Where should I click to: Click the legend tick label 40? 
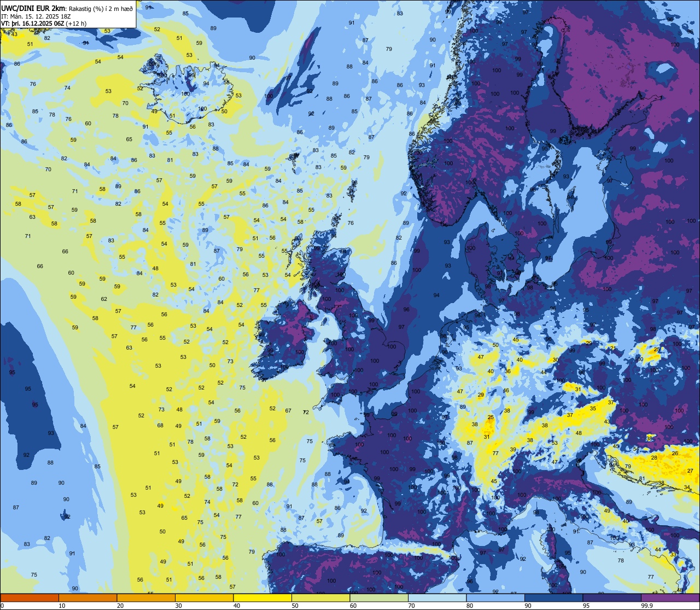point(237,606)
